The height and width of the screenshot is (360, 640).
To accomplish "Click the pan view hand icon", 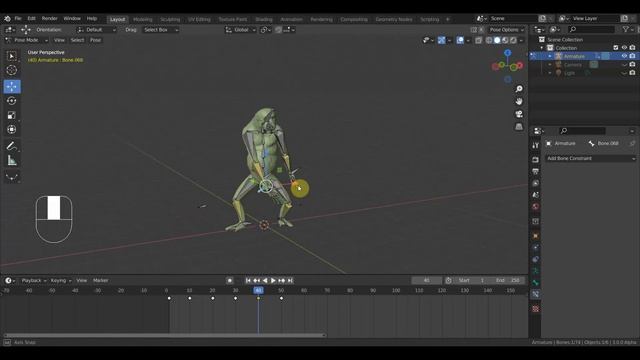I will [x=519, y=101].
